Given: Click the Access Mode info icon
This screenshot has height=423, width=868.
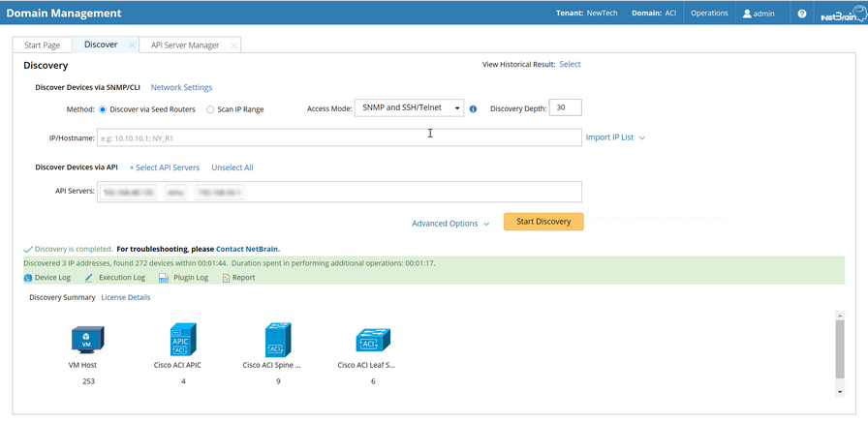Looking at the screenshot, I should 473,109.
